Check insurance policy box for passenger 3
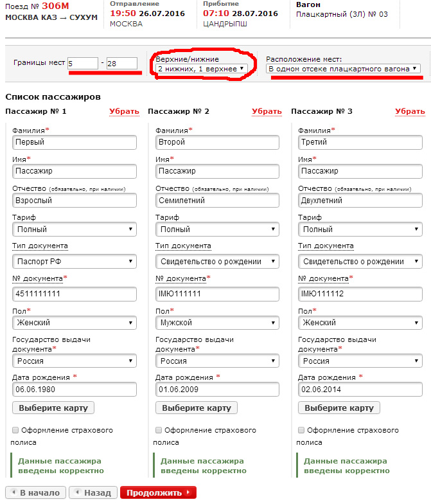This screenshot has height=504, width=431. click(x=301, y=430)
